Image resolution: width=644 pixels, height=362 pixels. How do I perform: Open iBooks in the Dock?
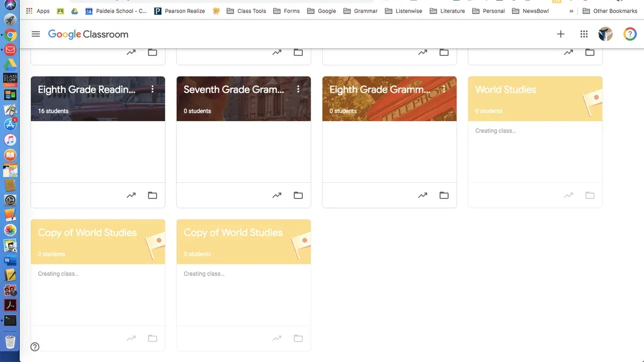click(10, 155)
